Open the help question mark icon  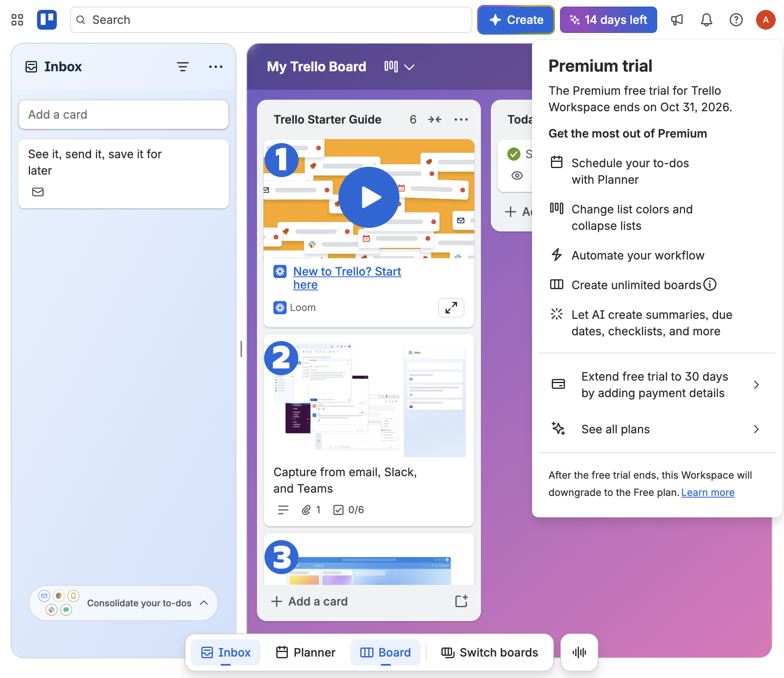point(736,20)
